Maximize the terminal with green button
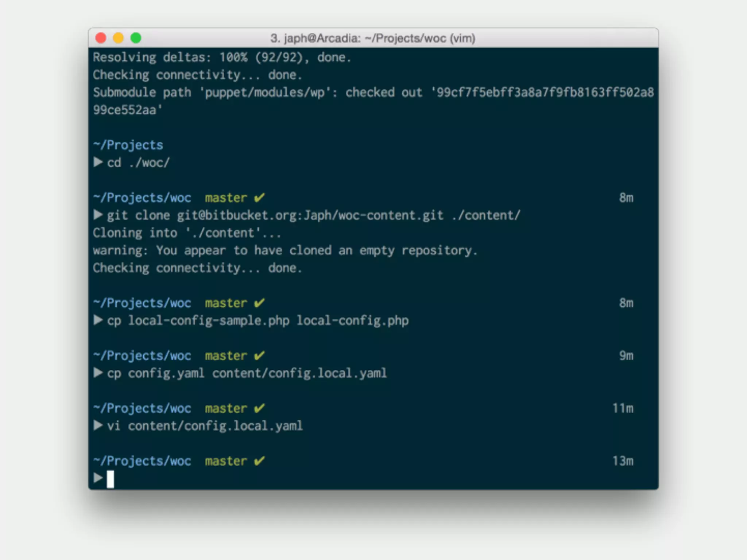 click(x=136, y=38)
